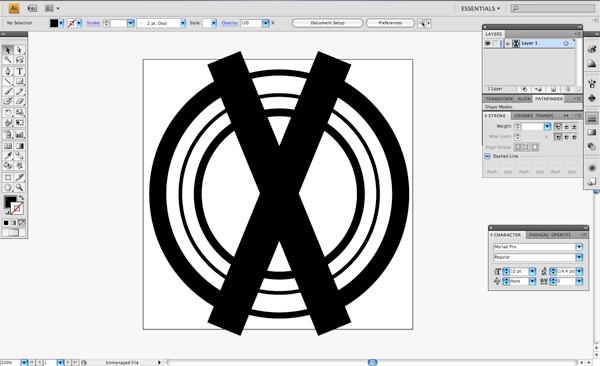Screen dimensions: 600x366
Task: Open the stroke color dropdown in Control bar
Action: tap(79, 23)
